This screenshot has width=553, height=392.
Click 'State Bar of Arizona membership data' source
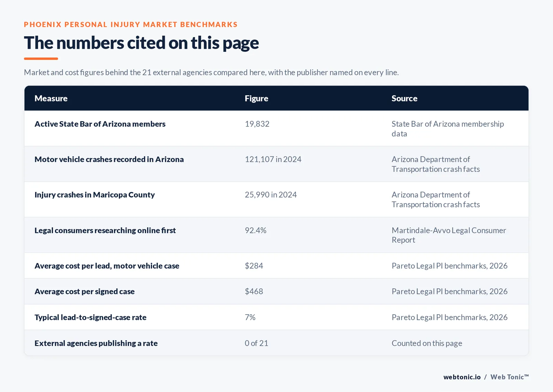pyautogui.click(x=448, y=129)
